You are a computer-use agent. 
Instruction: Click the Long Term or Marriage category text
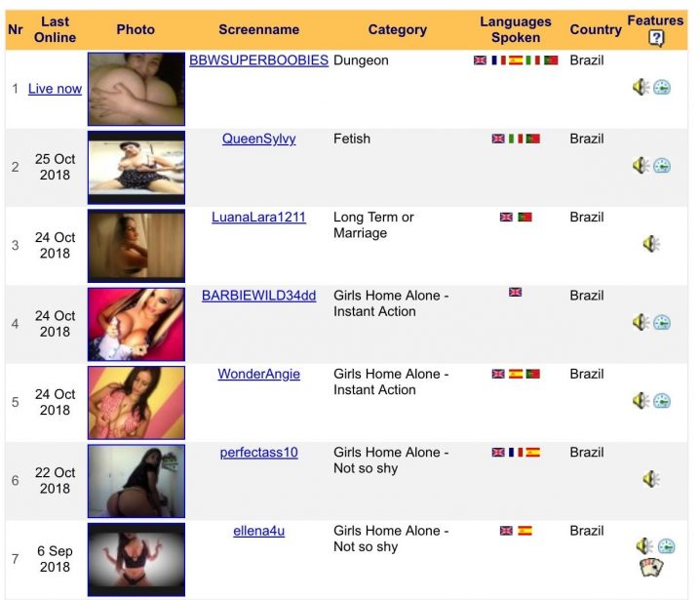373,225
